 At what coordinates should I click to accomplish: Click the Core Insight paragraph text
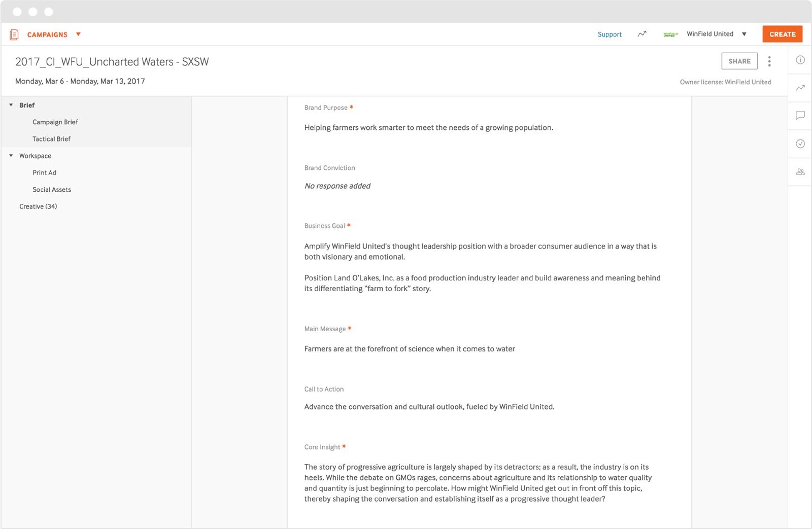tap(478, 483)
